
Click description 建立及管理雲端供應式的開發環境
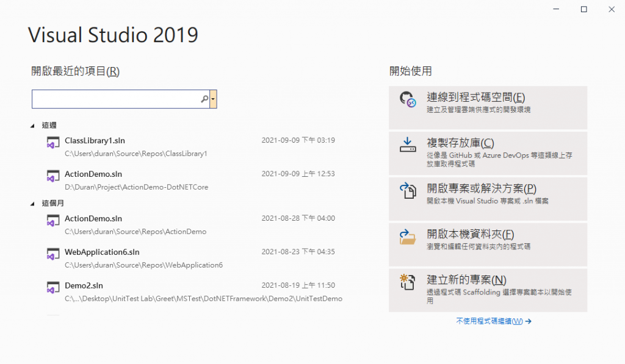479,110
